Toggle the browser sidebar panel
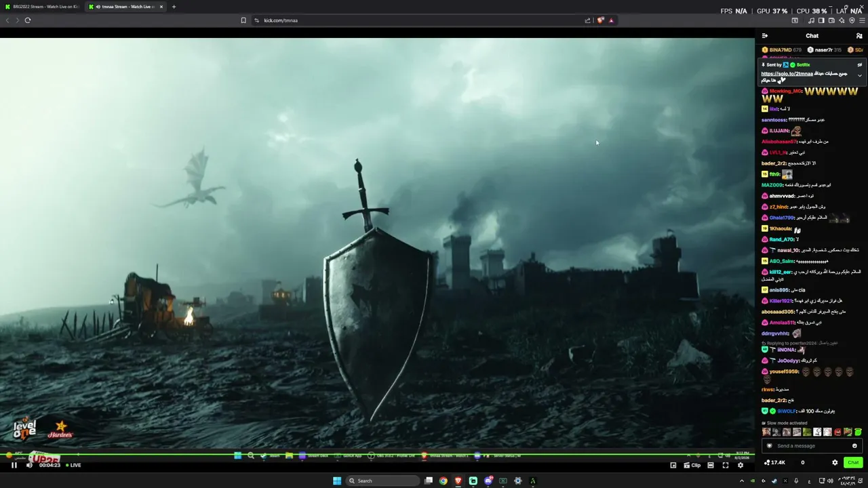Screen dimensions: 868x488 (821, 20)
